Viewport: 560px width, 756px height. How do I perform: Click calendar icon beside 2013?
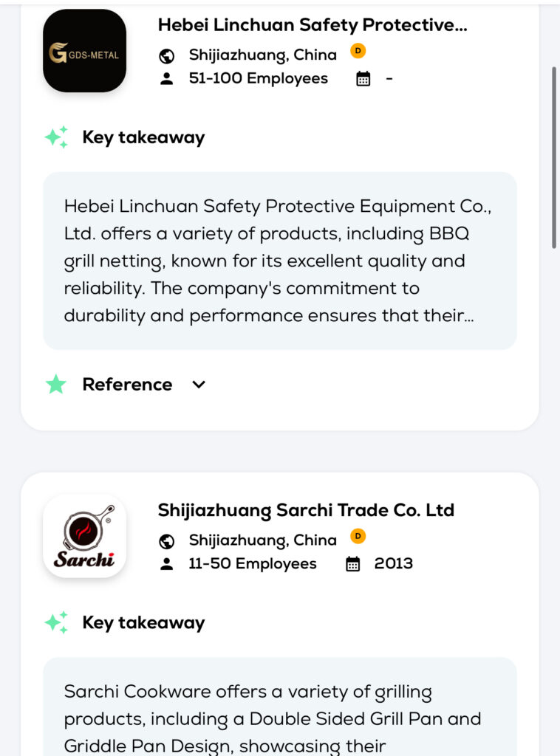(x=353, y=564)
